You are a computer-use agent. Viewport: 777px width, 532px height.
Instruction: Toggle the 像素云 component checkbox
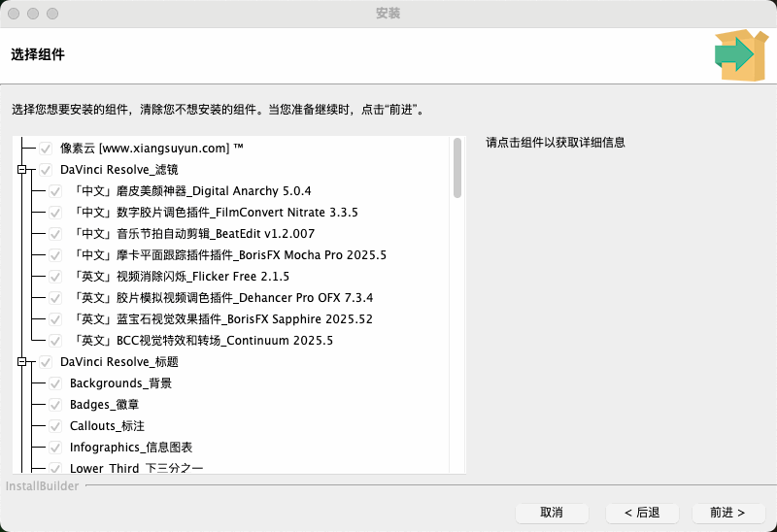(x=46, y=149)
